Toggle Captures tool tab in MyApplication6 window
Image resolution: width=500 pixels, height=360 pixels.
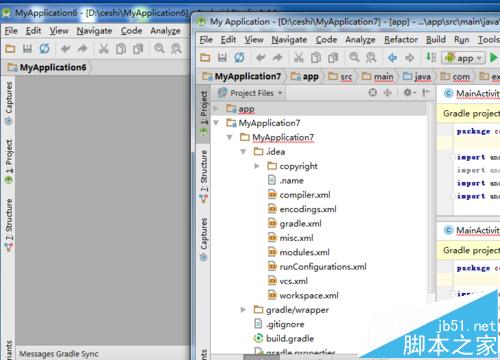click(x=9, y=103)
